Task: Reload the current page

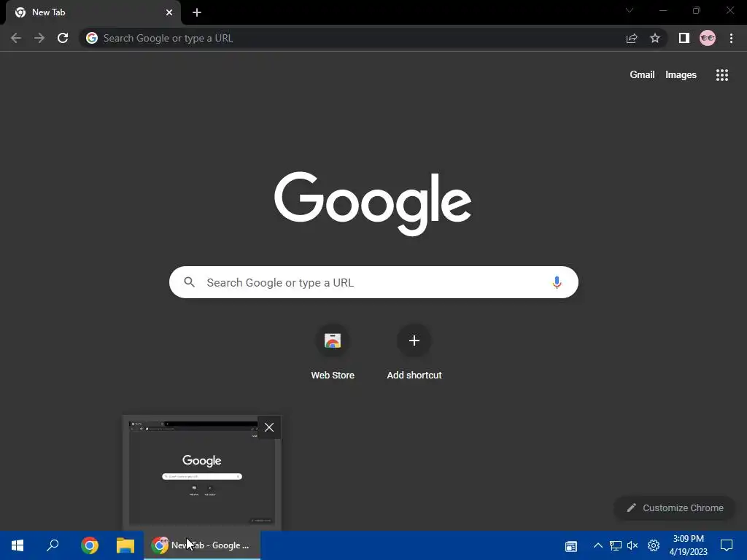Action: coord(63,38)
